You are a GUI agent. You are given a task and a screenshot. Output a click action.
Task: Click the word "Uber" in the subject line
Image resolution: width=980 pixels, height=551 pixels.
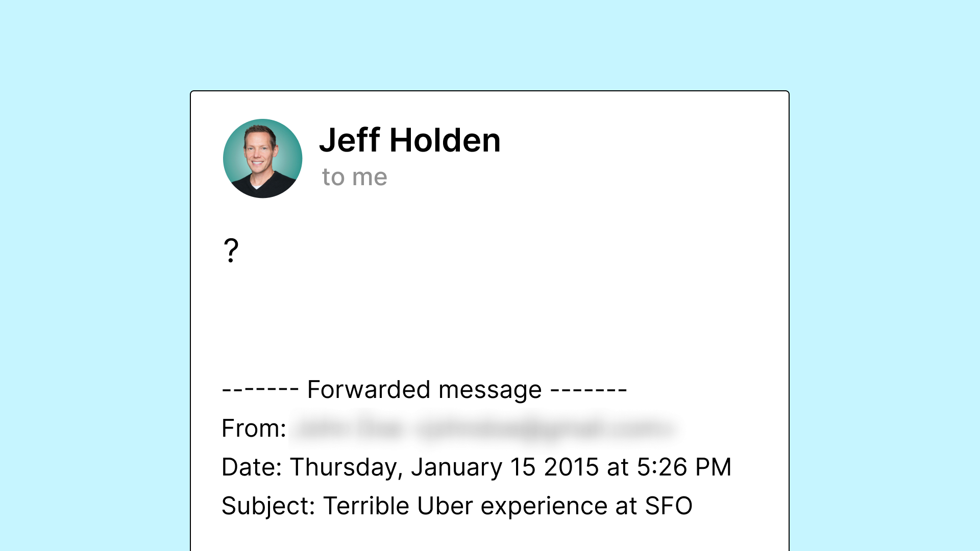(x=445, y=506)
